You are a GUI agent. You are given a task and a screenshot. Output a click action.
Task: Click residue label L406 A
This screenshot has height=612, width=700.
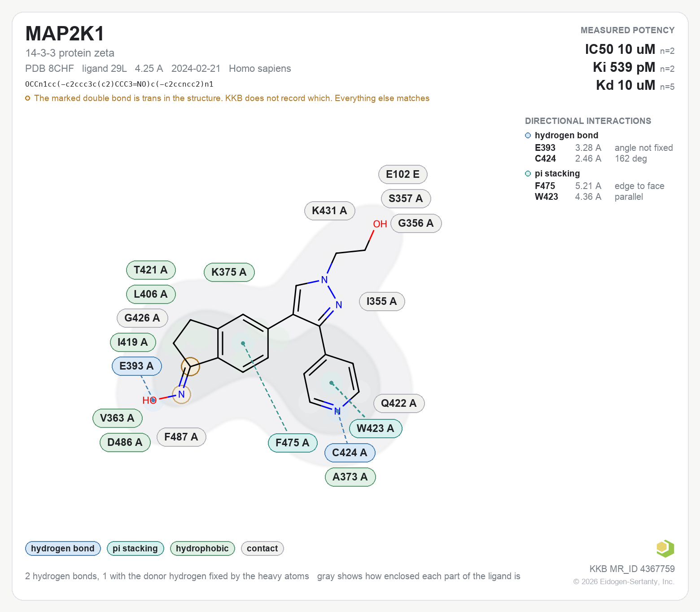(151, 294)
